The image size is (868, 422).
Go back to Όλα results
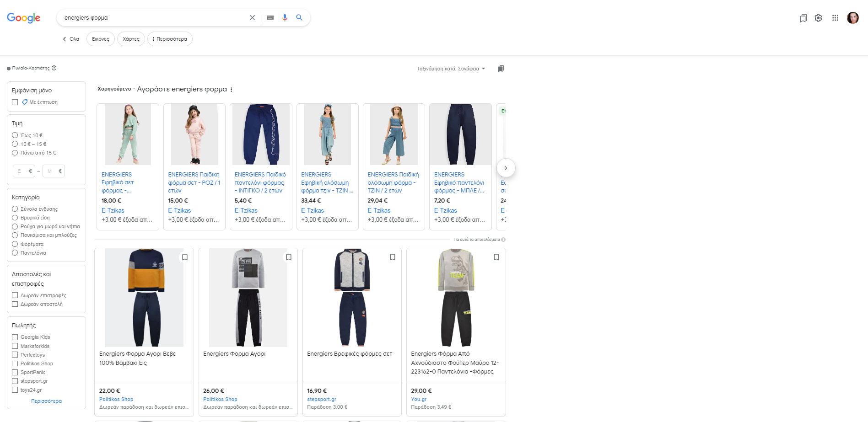(x=71, y=39)
